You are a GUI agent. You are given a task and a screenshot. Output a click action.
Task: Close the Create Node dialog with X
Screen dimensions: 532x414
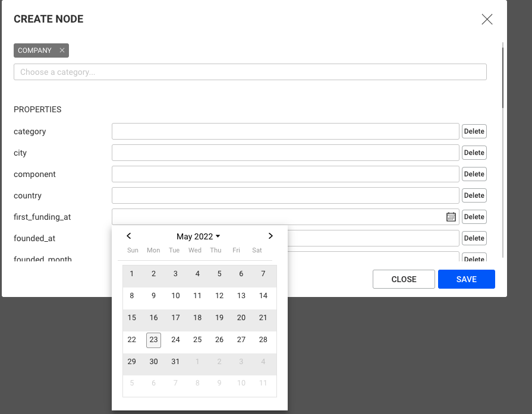[487, 20]
